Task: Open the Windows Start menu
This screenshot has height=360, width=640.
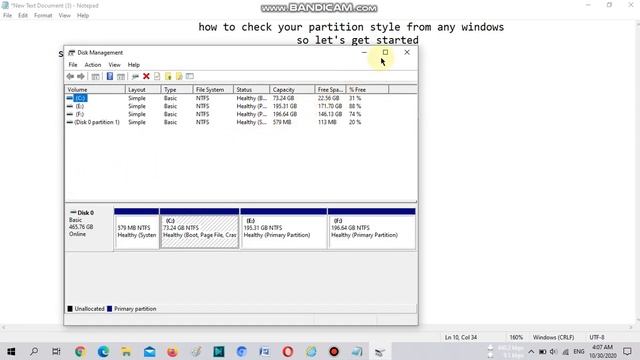Action: (x=11, y=351)
